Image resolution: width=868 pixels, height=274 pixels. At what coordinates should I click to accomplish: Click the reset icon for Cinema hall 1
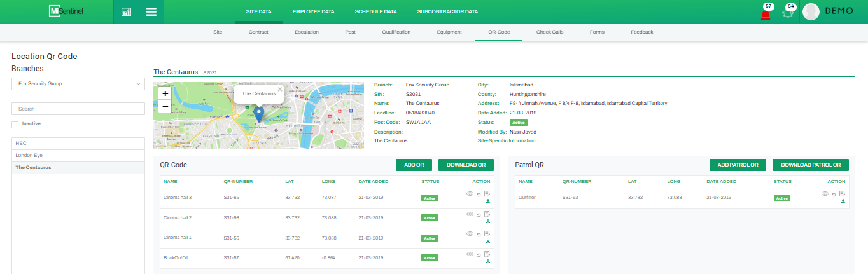pyautogui.click(x=478, y=234)
